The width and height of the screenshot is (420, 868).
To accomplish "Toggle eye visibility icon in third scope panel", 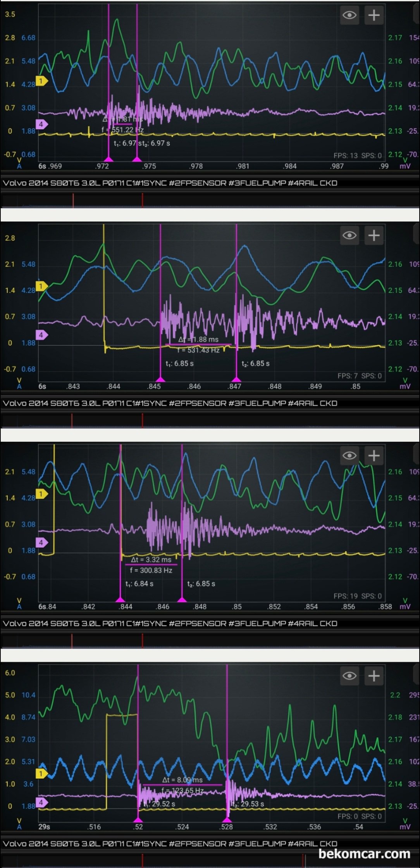I will click(x=349, y=455).
